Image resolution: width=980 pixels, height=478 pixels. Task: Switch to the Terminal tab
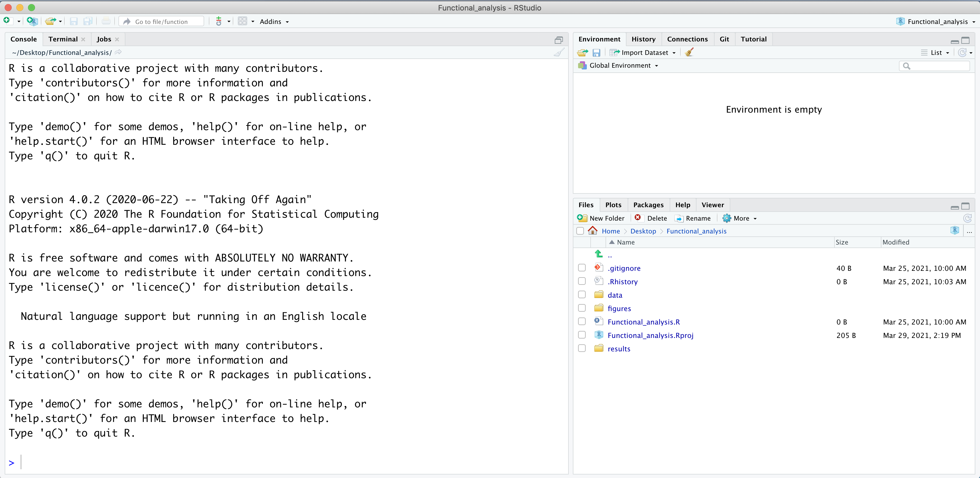[63, 39]
